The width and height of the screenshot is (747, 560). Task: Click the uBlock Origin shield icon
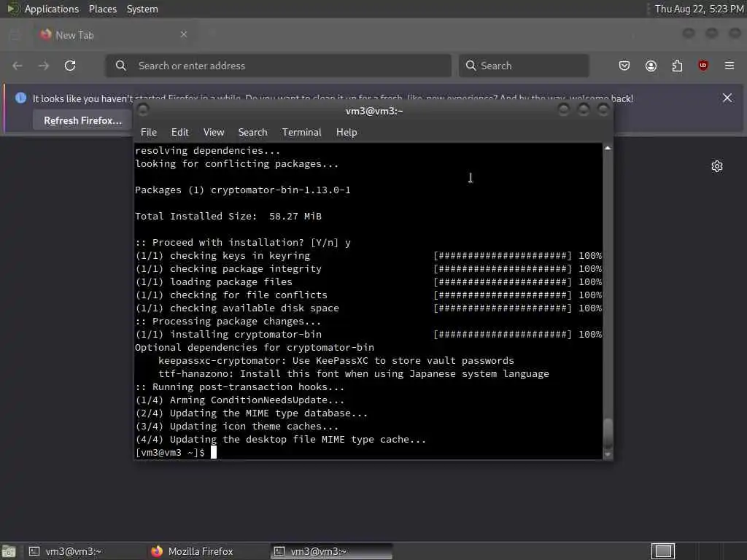(703, 66)
